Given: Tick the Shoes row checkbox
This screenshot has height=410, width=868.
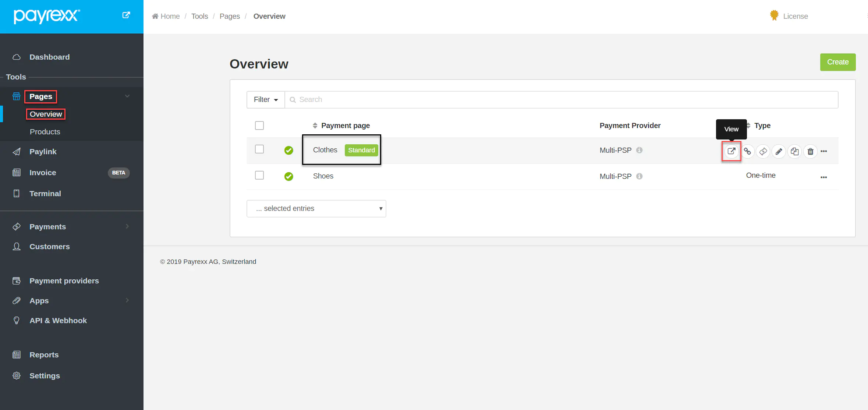Looking at the screenshot, I should [259, 175].
